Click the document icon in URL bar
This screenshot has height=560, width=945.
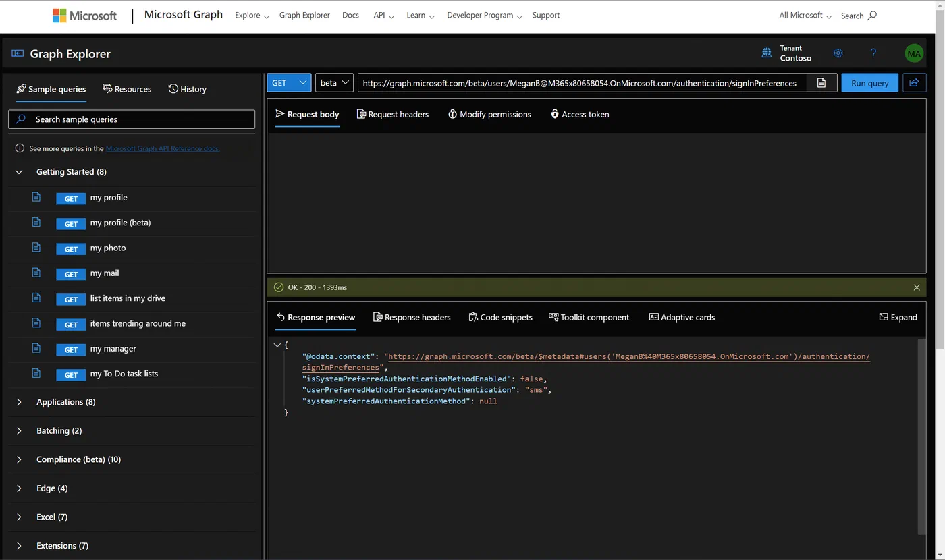click(821, 82)
